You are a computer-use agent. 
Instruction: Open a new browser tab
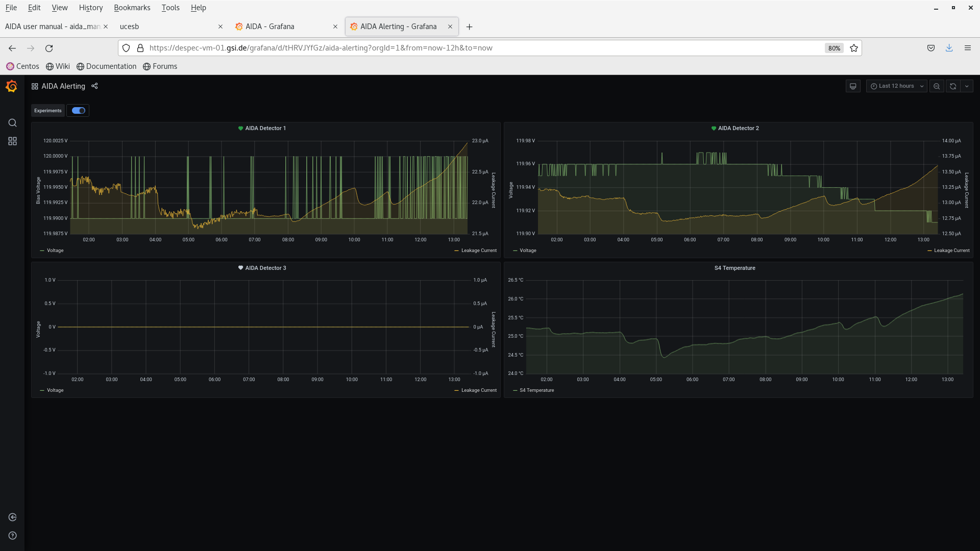470,27
